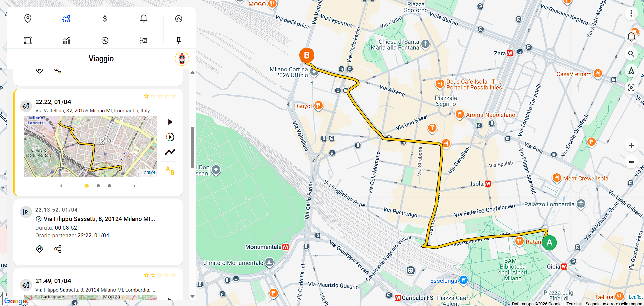Play the 22:22 trip animation
The height and width of the screenshot is (306, 644).
click(x=170, y=122)
